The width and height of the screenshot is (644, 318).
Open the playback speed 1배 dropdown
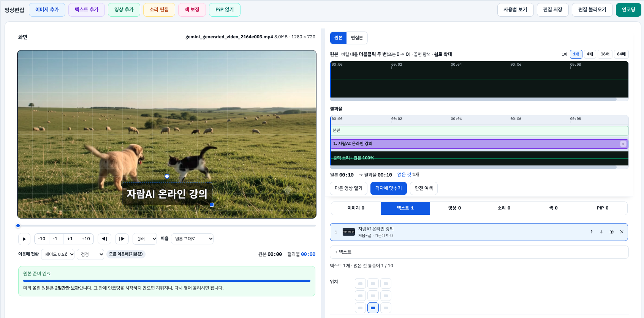click(145, 239)
